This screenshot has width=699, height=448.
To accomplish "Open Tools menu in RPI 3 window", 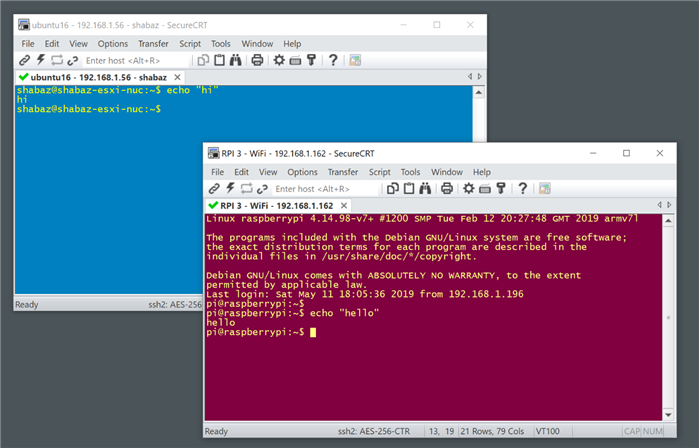I will [410, 172].
